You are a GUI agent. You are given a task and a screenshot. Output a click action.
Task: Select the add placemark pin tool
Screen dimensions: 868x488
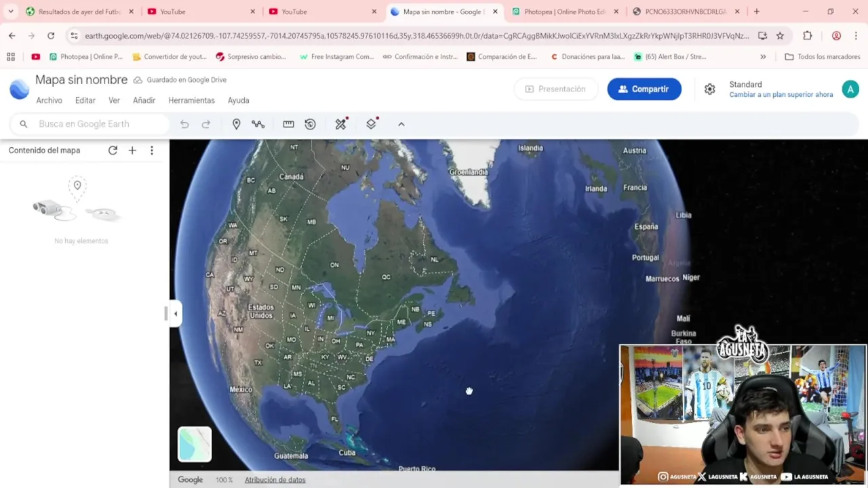tap(236, 124)
